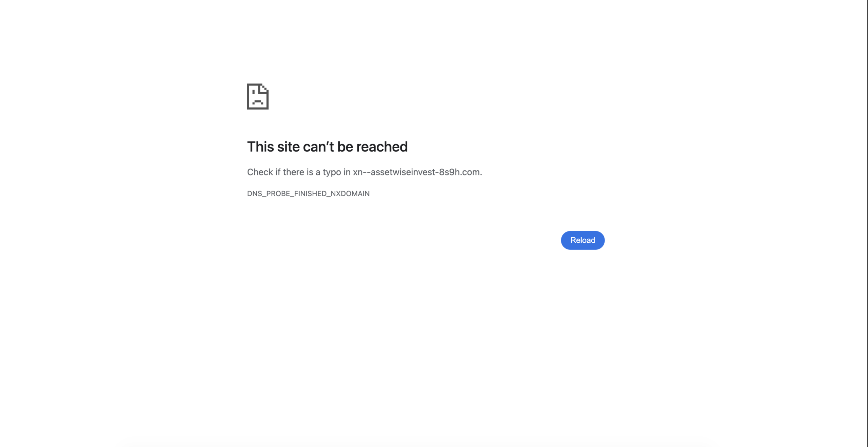
Task: Click the DNS_PROBE_FINISHED_NXDOMAIN error code
Action: (x=308, y=193)
